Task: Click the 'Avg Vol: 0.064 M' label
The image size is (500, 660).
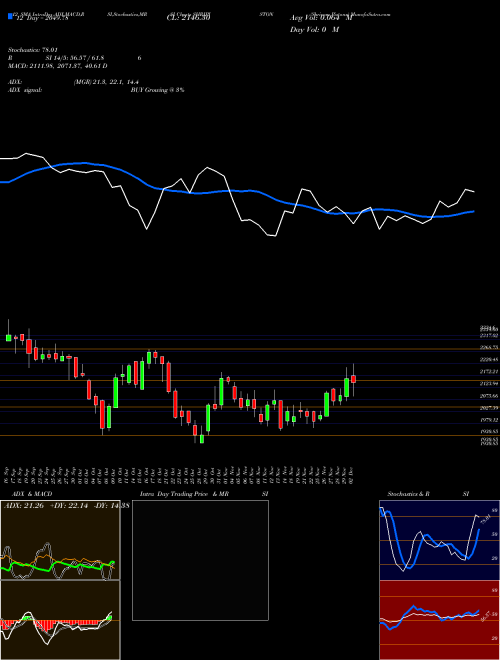Action: pyautogui.click(x=321, y=18)
